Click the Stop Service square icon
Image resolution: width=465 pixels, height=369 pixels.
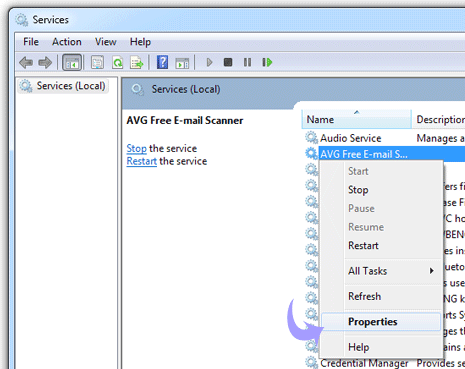tap(228, 62)
